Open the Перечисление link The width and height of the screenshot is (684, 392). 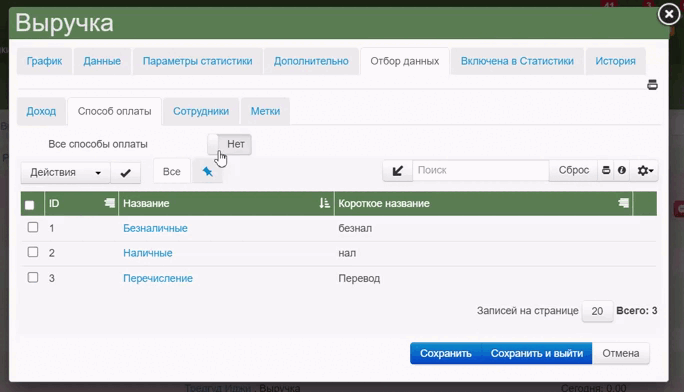click(x=158, y=278)
